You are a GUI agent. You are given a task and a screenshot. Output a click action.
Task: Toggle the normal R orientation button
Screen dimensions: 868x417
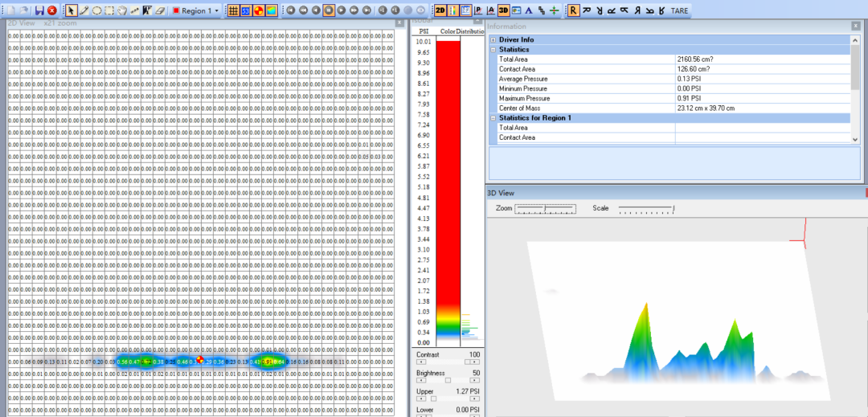click(x=573, y=10)
